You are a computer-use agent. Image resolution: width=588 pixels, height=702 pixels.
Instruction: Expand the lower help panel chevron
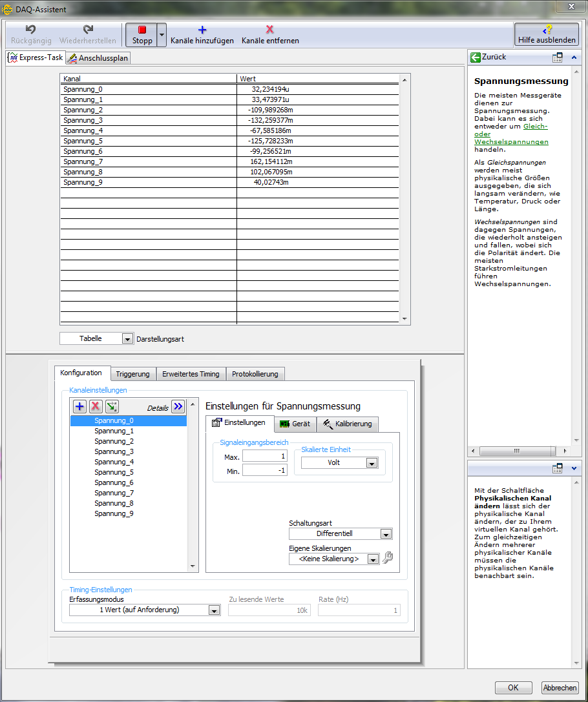click(574, 468)
